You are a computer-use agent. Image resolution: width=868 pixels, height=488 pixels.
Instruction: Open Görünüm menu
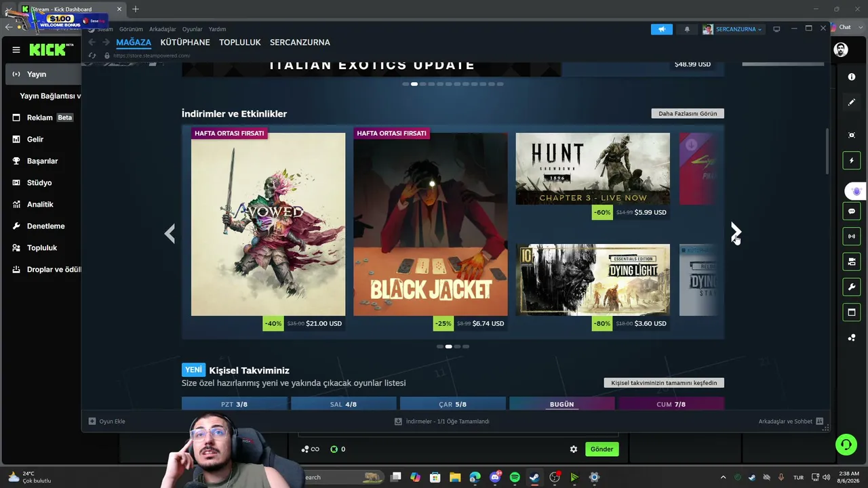(x=131, y=29)
